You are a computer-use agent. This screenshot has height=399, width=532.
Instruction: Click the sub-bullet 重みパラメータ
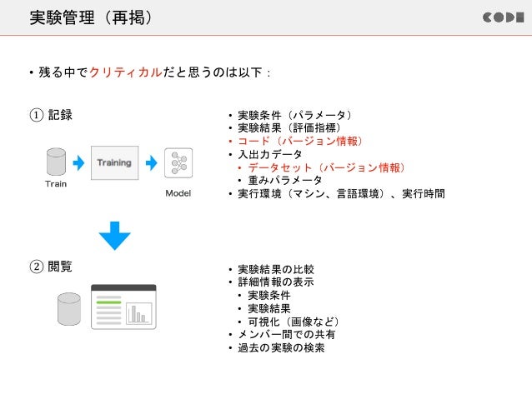click(285, 181)
